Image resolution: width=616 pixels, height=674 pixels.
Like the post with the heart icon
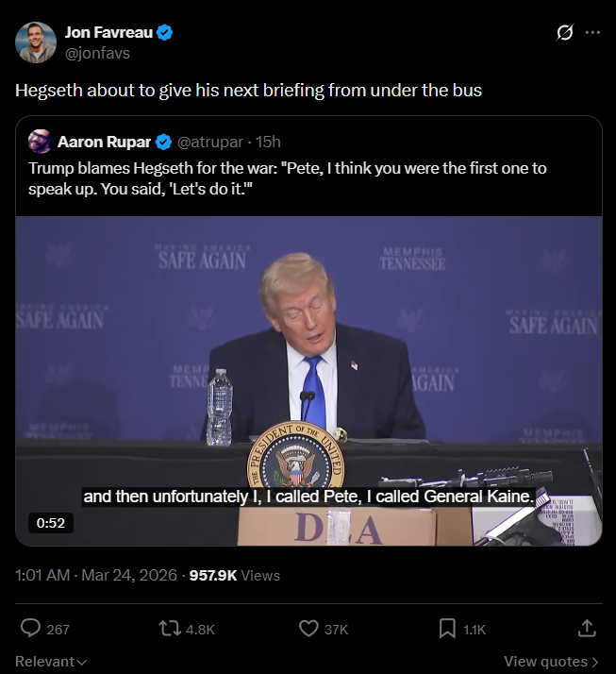308,628
